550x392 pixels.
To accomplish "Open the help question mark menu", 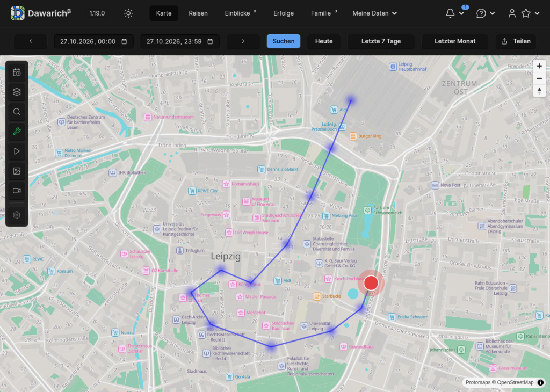I will pos(486,13).
